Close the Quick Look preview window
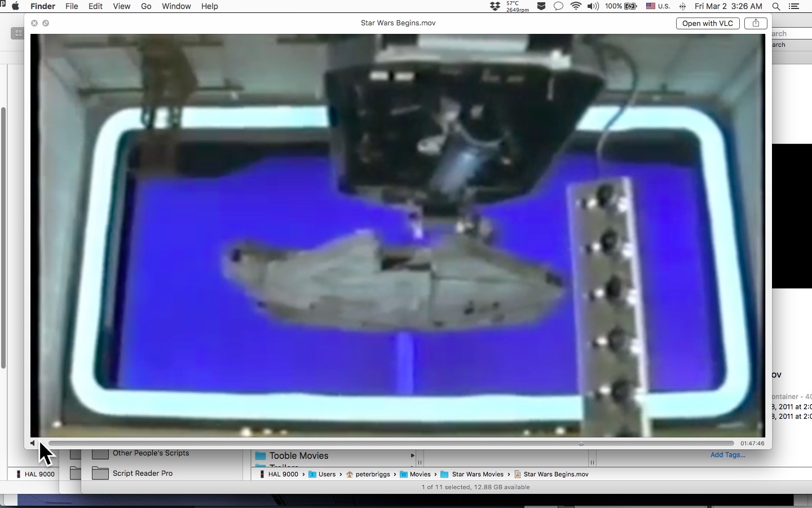812x508 pixels. coord(34,23)
